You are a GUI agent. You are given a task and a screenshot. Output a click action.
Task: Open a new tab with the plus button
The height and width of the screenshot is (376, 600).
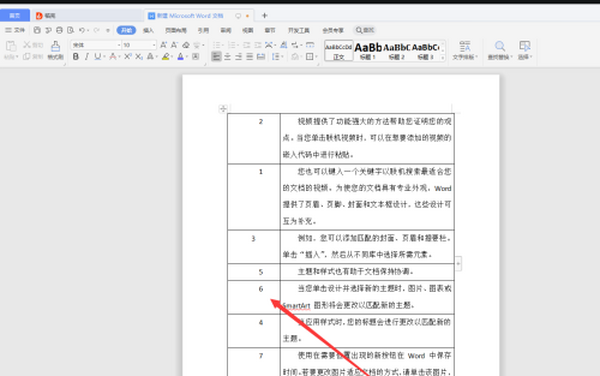[x=264, y=16]
